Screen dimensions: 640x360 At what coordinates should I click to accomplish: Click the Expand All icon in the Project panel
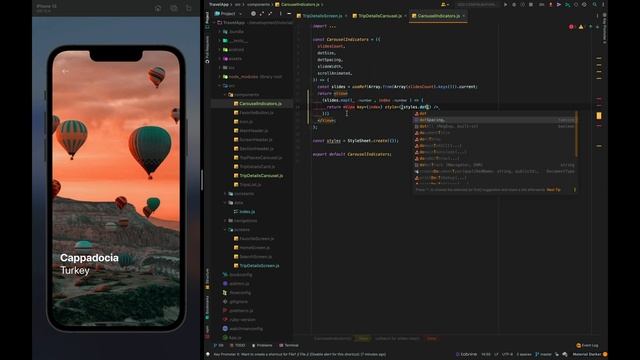click(262, 13)
